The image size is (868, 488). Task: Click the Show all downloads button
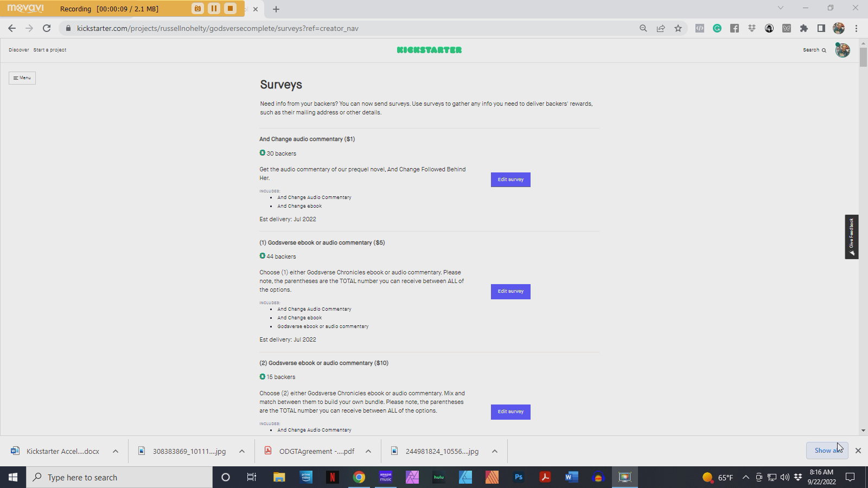click(x=826, y=451)
